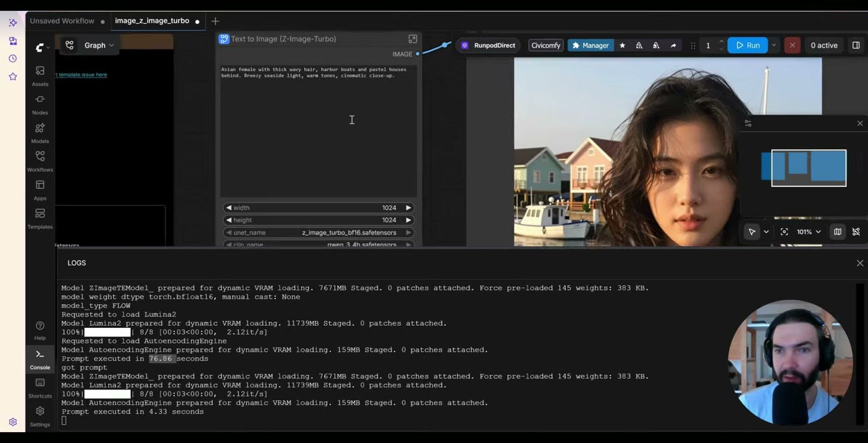Open the Apps sidebar panel
868x443 pixels.
click(40, 190)
